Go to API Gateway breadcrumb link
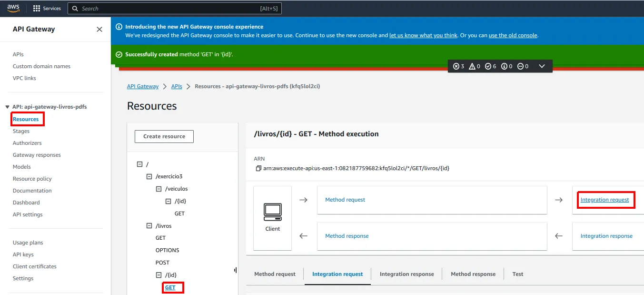This screenshot has height=295, width=644. tap(143, 86)
